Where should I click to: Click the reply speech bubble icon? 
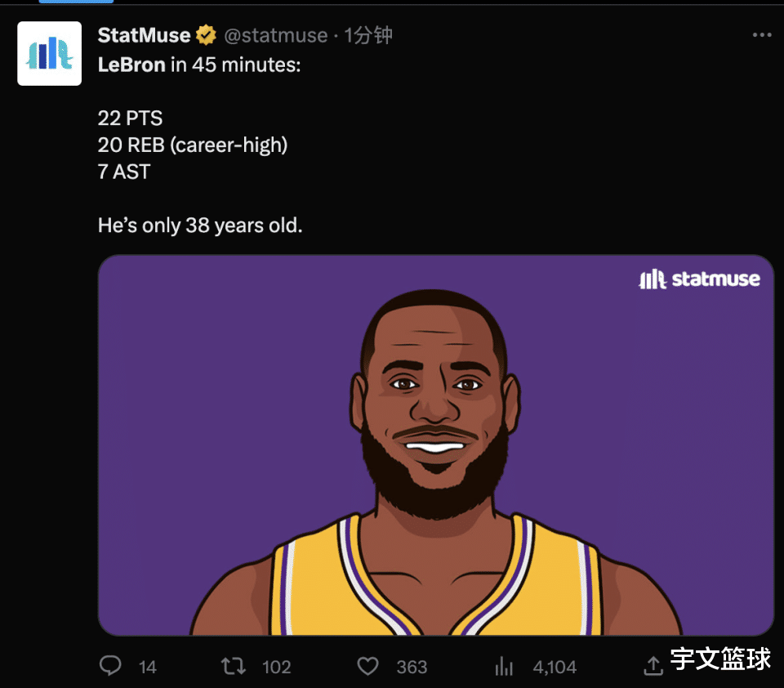(110, 667)
